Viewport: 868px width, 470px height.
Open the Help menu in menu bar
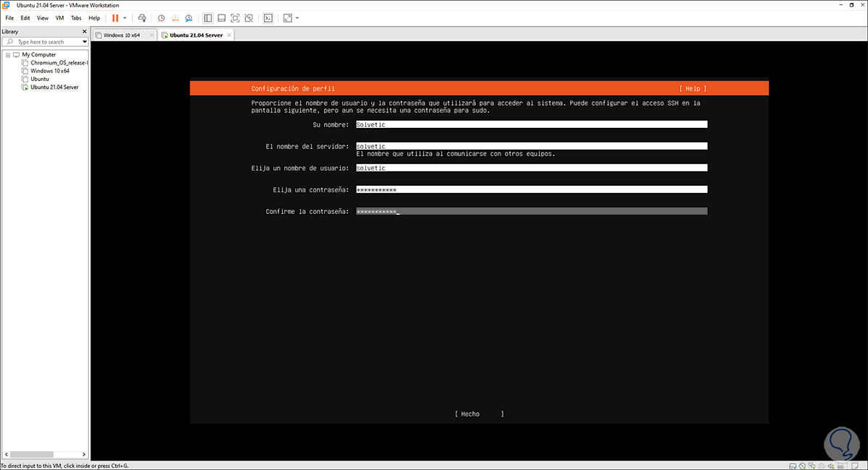tap(94, 17)
